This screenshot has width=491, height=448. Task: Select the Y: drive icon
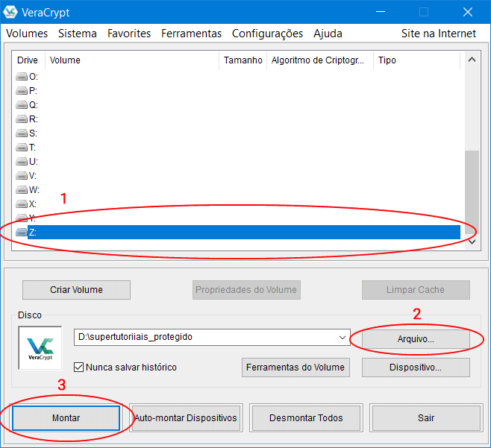(x=22, y=218)
